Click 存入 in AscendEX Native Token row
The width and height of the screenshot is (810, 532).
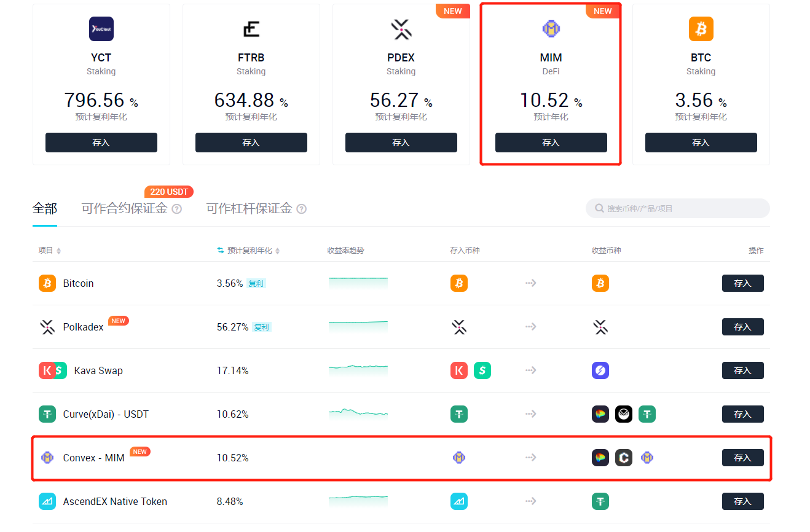(743, 501)
